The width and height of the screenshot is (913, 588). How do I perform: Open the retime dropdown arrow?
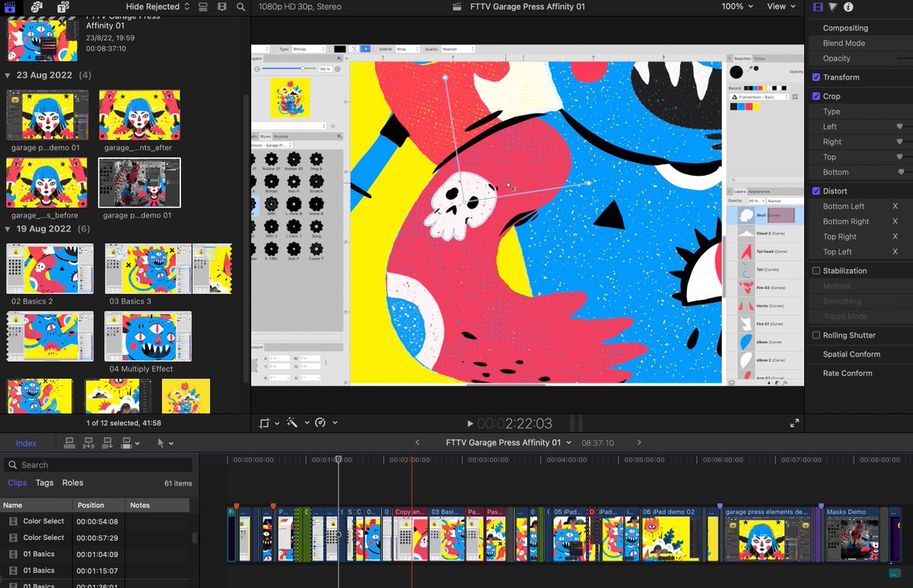tap(335, 423)
